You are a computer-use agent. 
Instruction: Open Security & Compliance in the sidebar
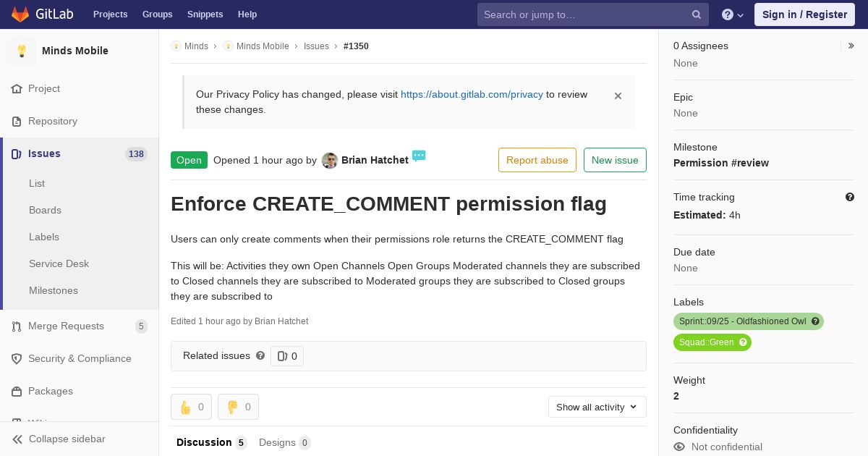(x=80, y=358)
